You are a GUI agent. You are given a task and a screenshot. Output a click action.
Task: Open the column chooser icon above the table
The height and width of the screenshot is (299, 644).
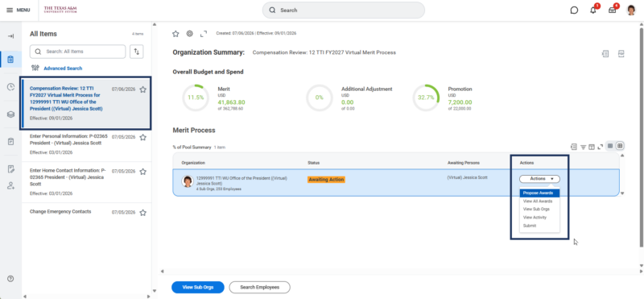pyautogui.click(x=592, y=147)
